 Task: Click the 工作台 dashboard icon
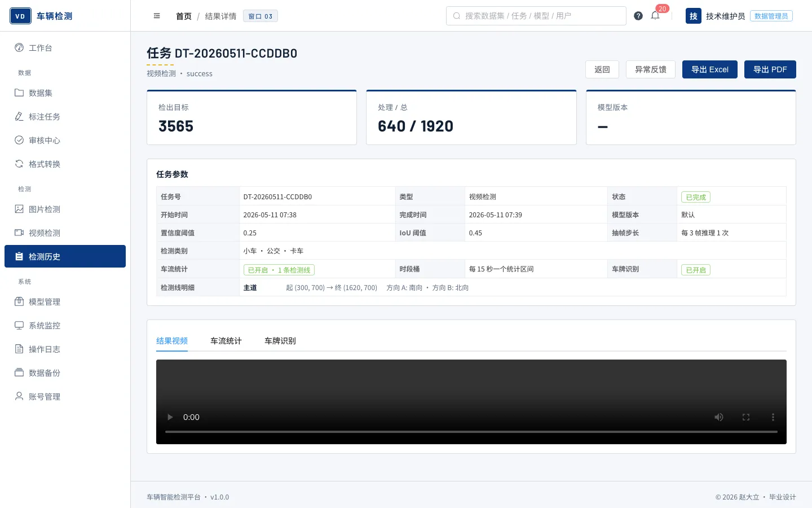point(19,48)
